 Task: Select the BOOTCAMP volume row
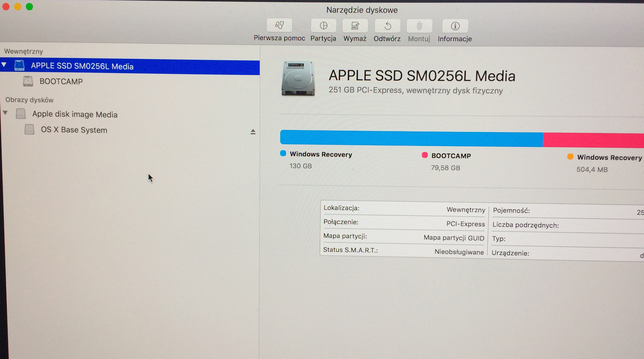click(x=130, y=81)
